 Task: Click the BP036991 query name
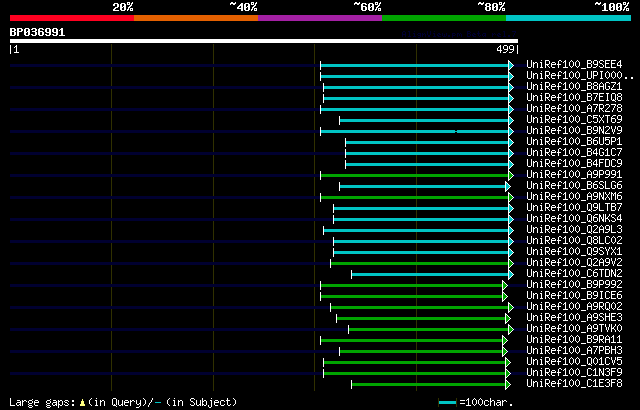coord(37,32)
